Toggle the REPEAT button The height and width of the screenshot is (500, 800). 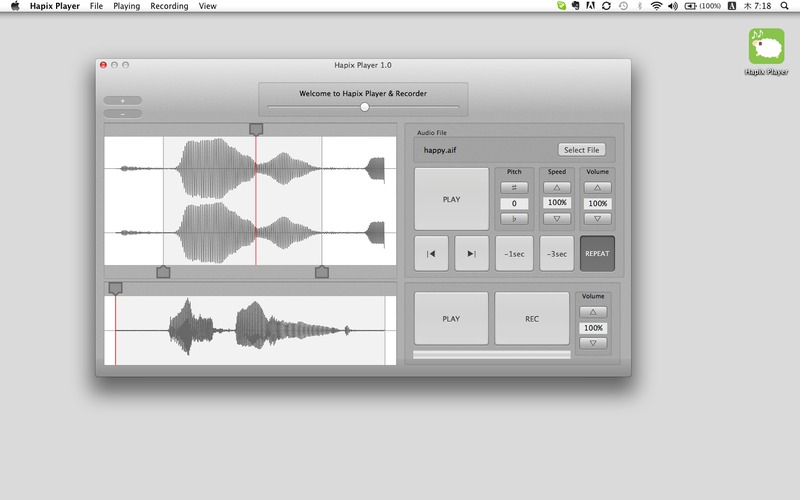(x=597, y=254)
